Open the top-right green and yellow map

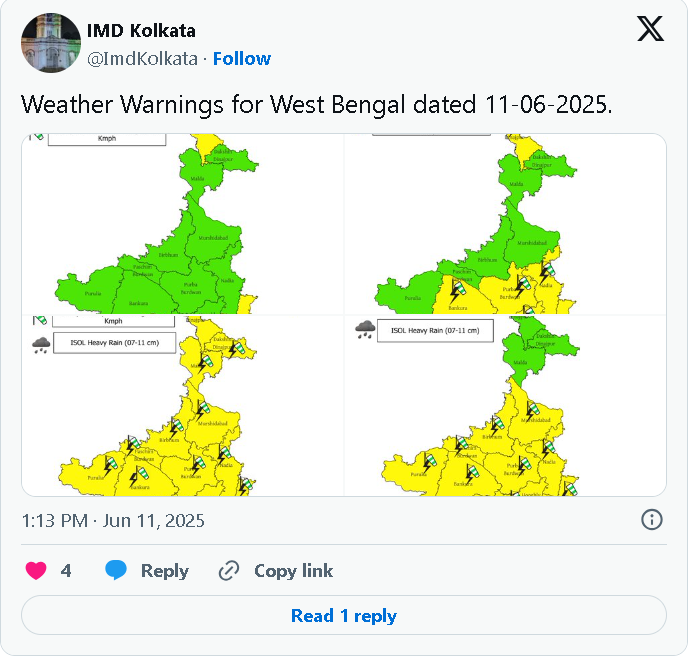click(x=506, y=224)
